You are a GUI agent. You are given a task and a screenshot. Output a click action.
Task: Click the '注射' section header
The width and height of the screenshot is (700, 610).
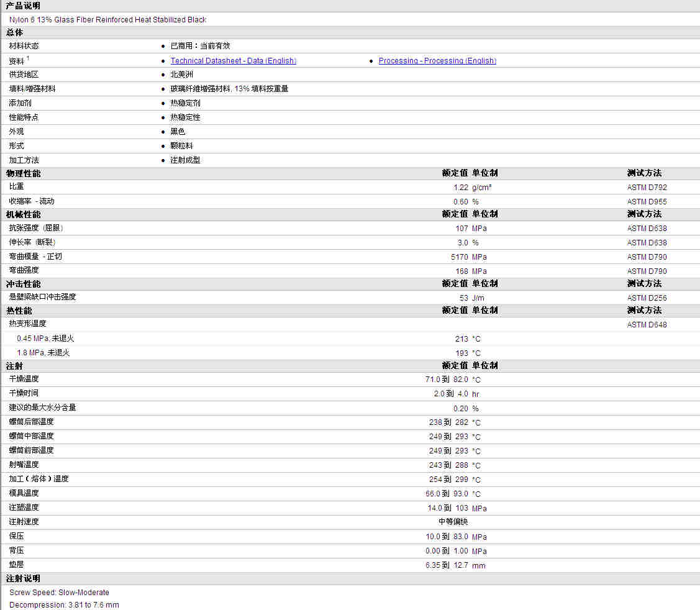click(14, 366)
